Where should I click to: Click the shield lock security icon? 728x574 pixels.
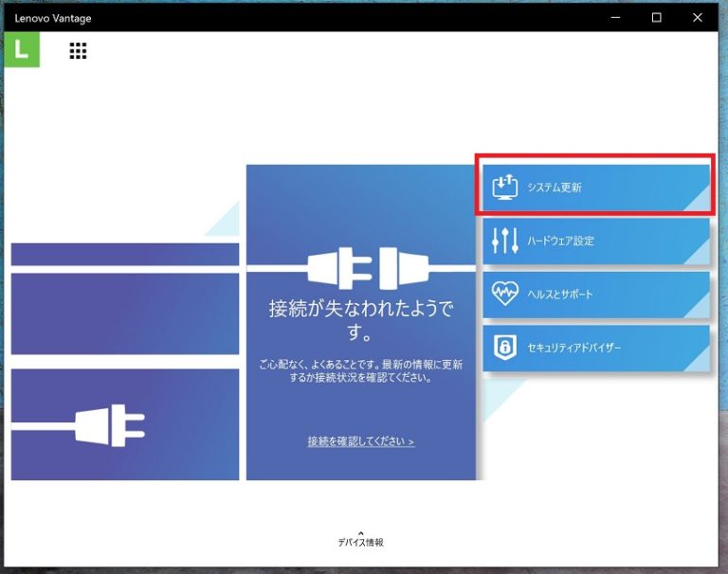(x=504, y=347)
